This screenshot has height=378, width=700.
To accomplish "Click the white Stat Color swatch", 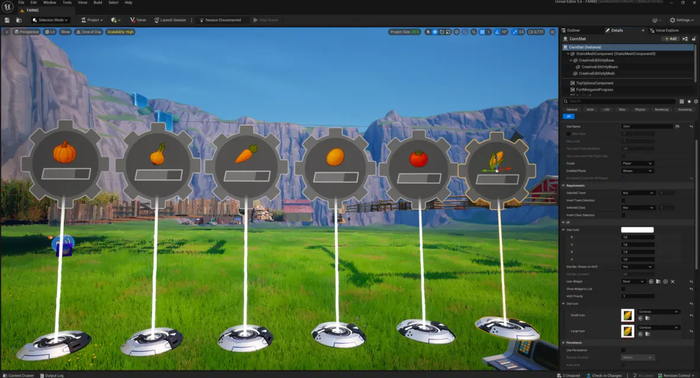I will pyautogui.click(x=637, y=230).
